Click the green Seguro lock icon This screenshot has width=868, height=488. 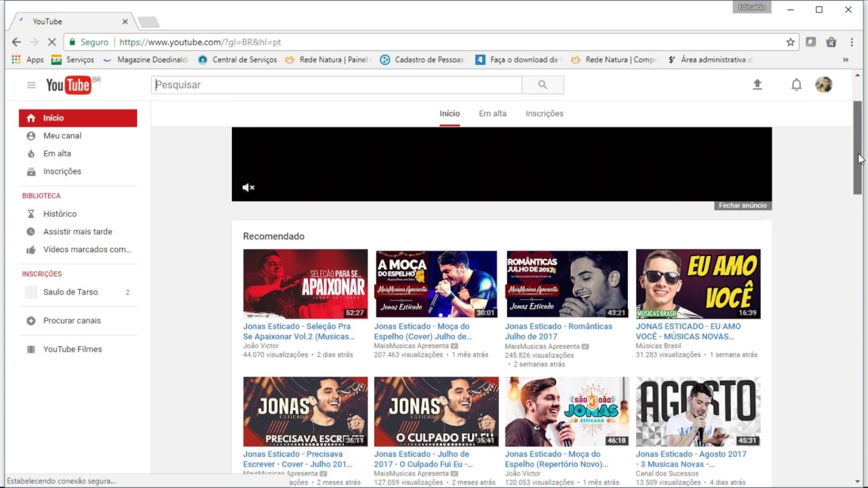pyautogui.click(x=73, y=42)
